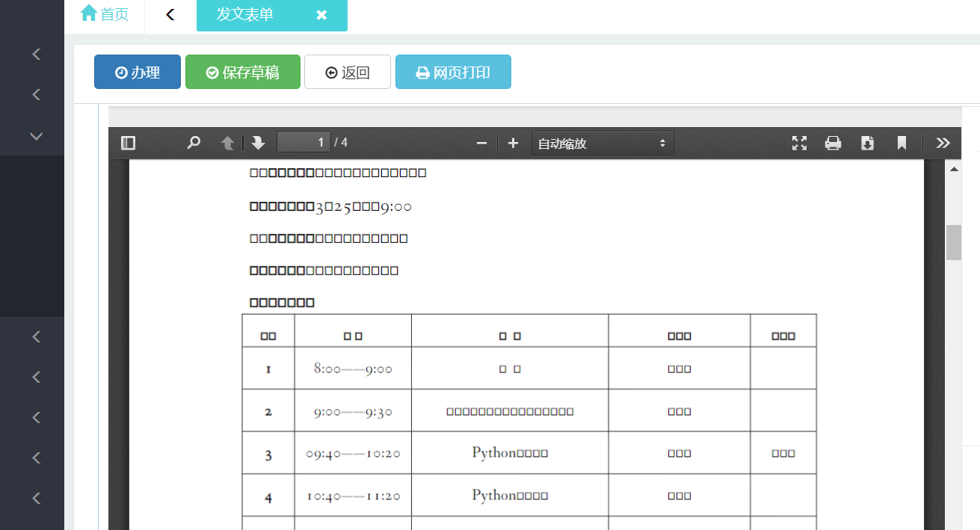The height and width of the screenshot is (530, 980).
Task: Download the PDF file
Action: [x=867, y=143]
